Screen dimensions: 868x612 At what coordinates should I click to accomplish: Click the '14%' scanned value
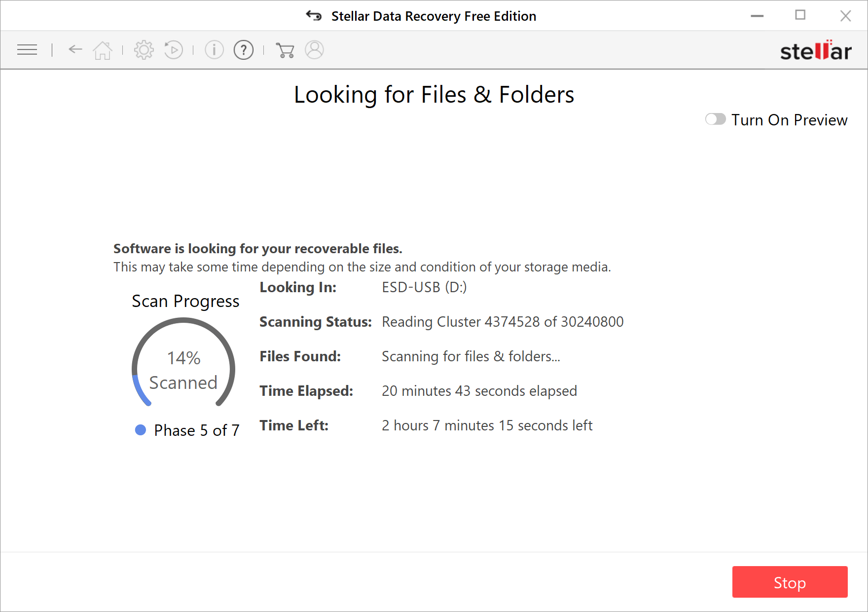click(183, 358)
